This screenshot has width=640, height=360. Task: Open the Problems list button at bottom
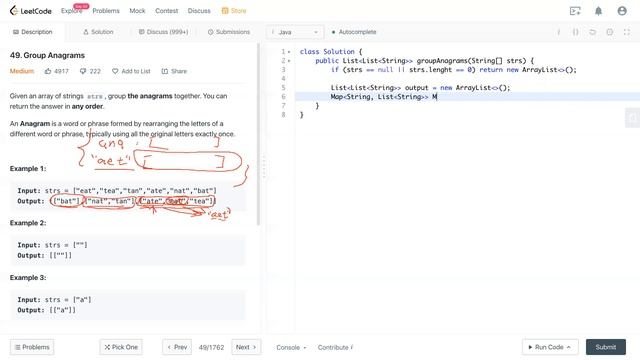coord(32,347)
